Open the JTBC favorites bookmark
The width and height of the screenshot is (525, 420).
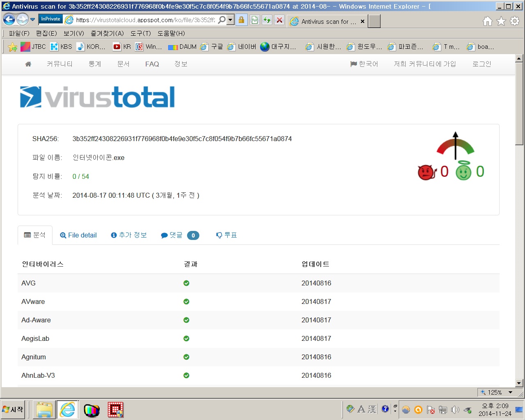pos(33,47)
